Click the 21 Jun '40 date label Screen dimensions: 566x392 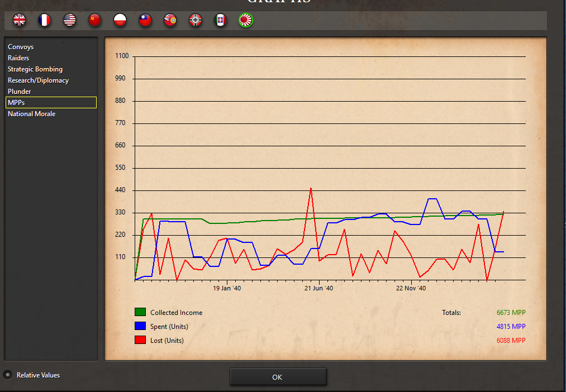(x=318, y=288)
